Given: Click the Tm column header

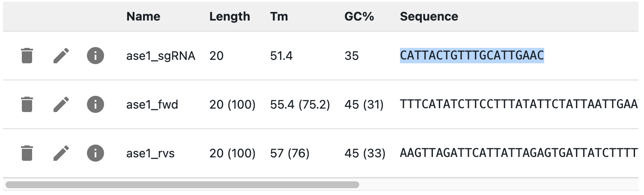Looking at the screenshot, I should coord(279,17).
